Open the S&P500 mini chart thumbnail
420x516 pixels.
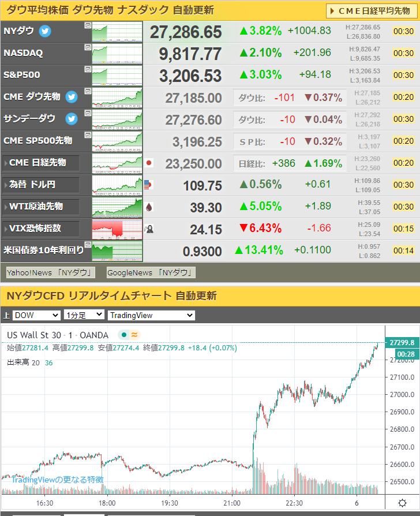[x=117, y=76]
